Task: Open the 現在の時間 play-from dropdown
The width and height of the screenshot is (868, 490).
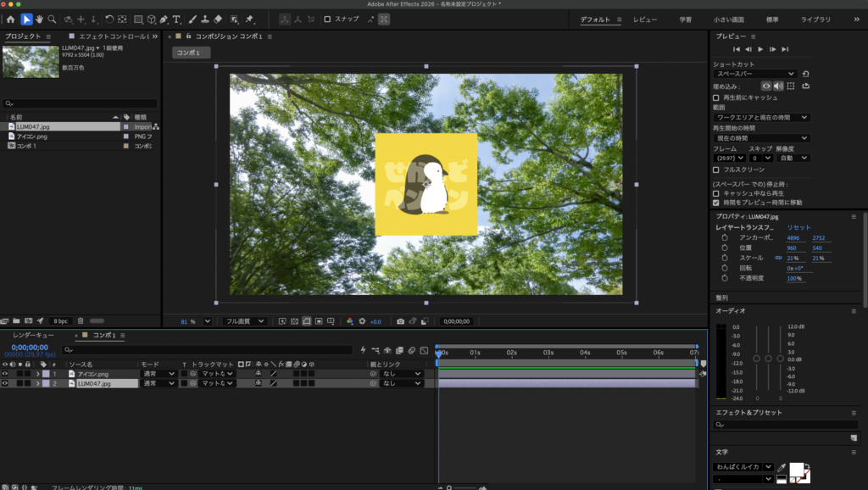Action: [x=762, y=138]
